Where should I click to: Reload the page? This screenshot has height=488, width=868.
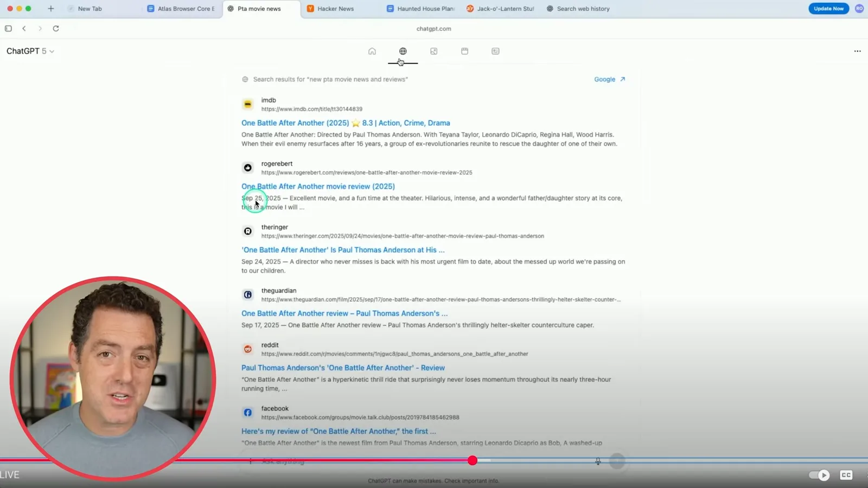[x=56, y=28]
